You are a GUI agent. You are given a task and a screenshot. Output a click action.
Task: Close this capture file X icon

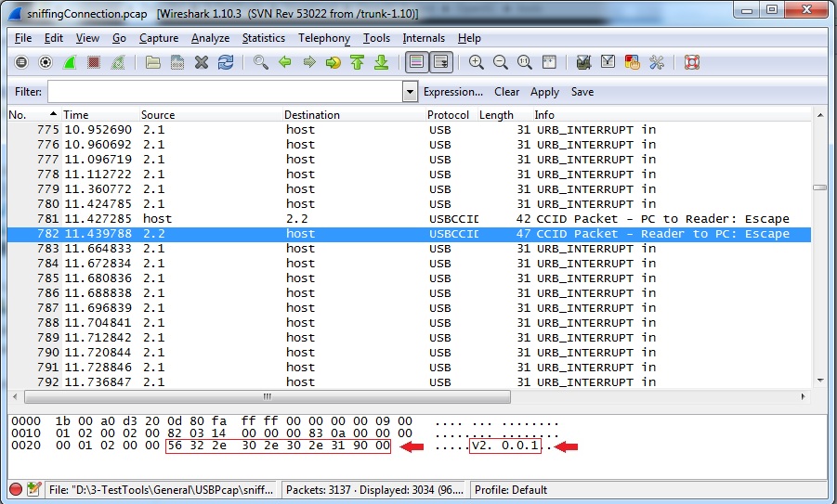[202, 62]
